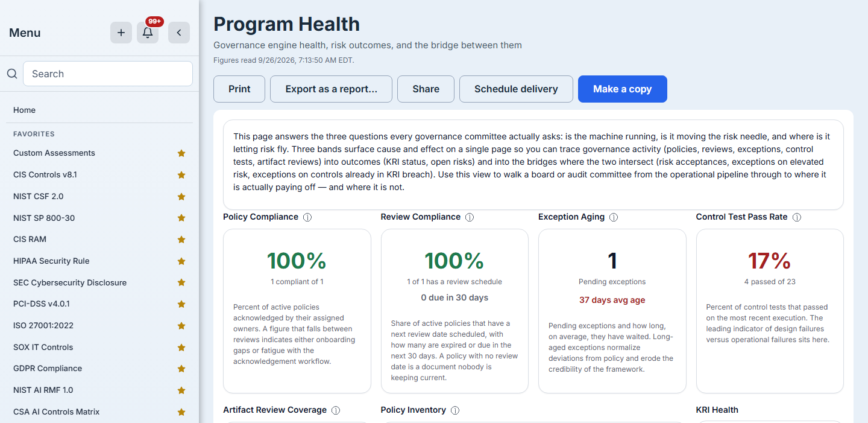Viewport: 868px width, 423px height.
Task: Focus the Search input field
Action: pos(108,74)
